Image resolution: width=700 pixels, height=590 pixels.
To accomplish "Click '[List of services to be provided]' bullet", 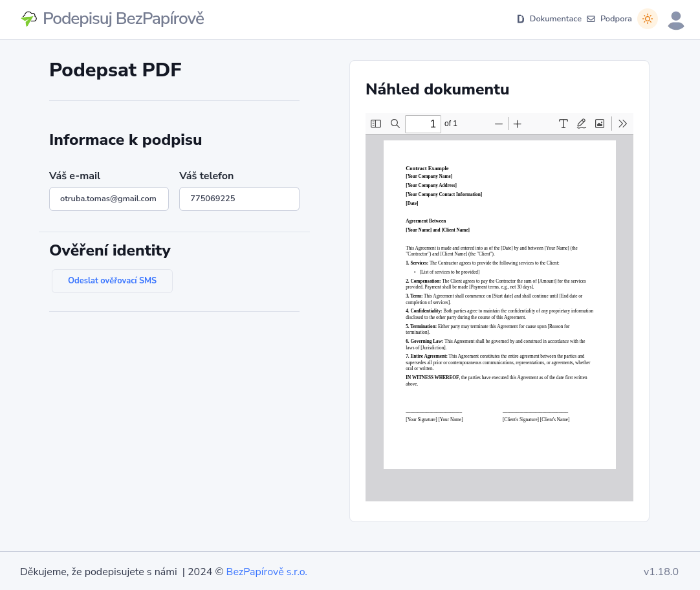I will pos(449,272).
